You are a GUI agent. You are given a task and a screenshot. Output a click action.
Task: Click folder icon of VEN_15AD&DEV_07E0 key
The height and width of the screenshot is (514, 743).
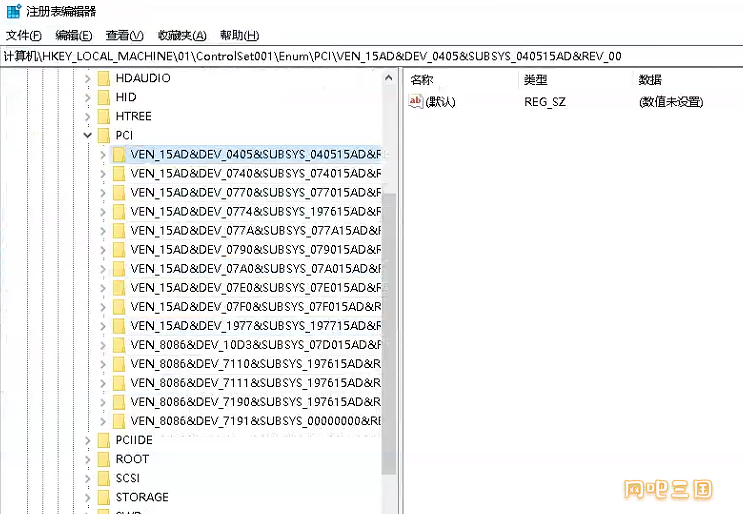[119, 288]
